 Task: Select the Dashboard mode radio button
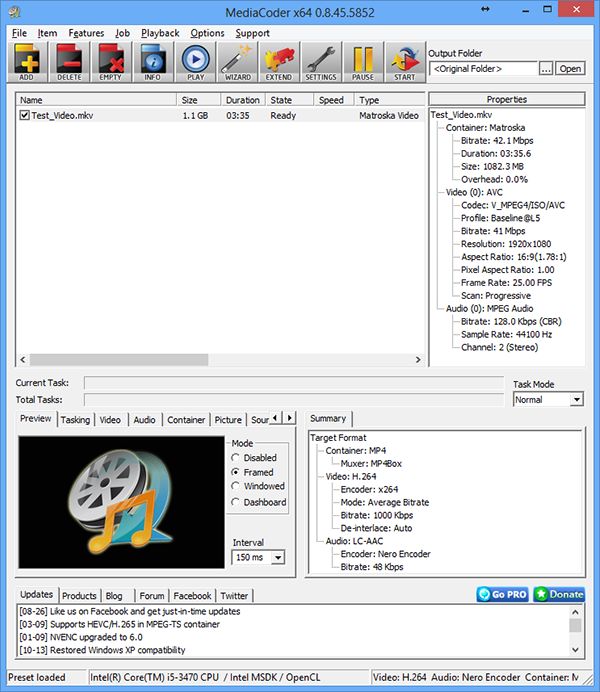point(236,502)
